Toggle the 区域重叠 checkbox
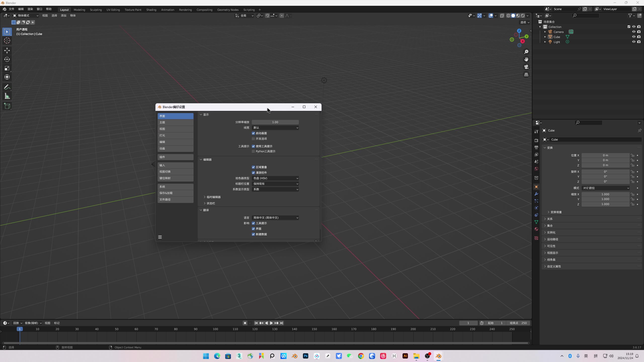 (253, 167)
